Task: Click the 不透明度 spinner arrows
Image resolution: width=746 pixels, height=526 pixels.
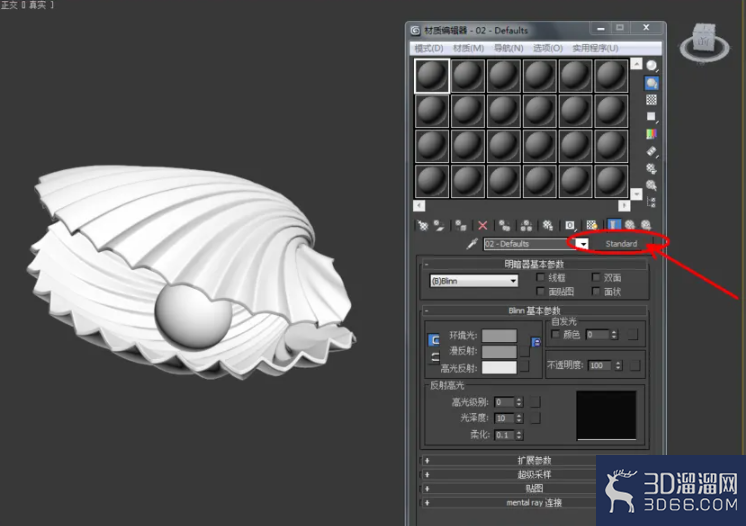Action: (618, 365)
